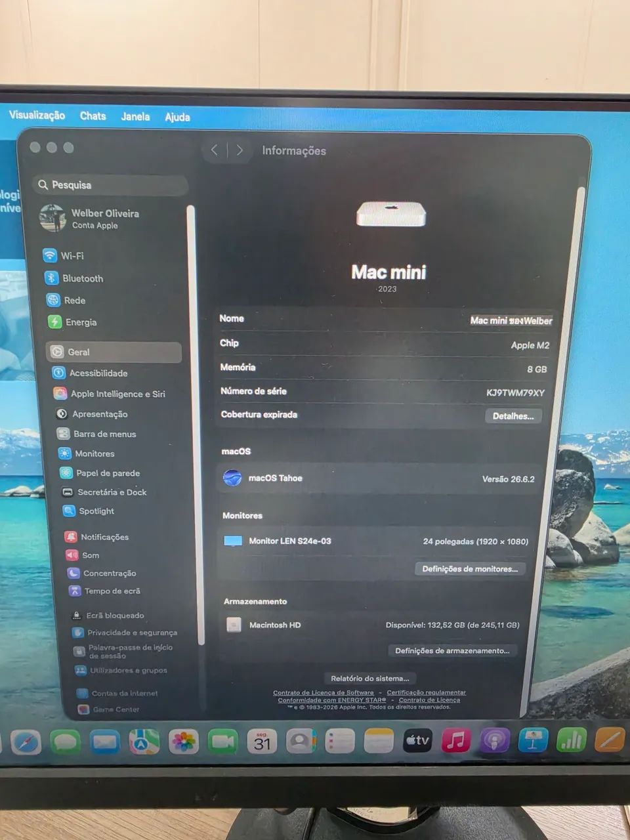The height and width of the screenshot is (840, 630).
Task: Open Keynote from the Dock
Action: click(533, 740)
